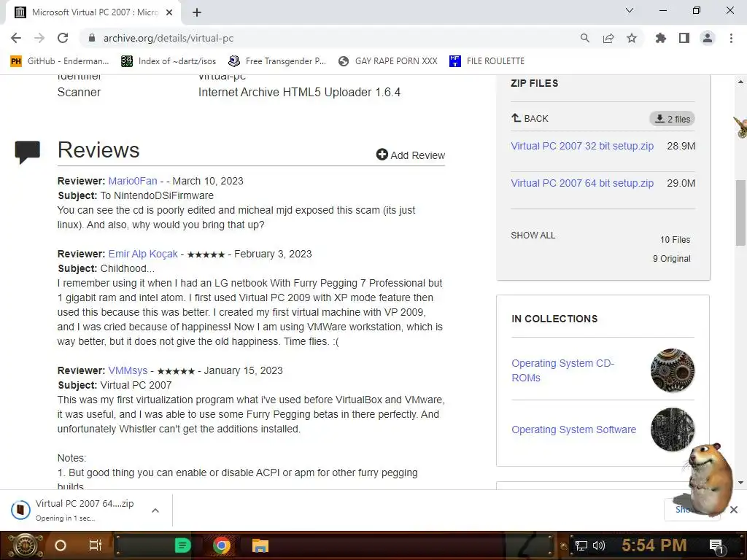Open Operating System Software collection
The height and width of the screenshot is (560, 747).
click(x=573, y=429)
